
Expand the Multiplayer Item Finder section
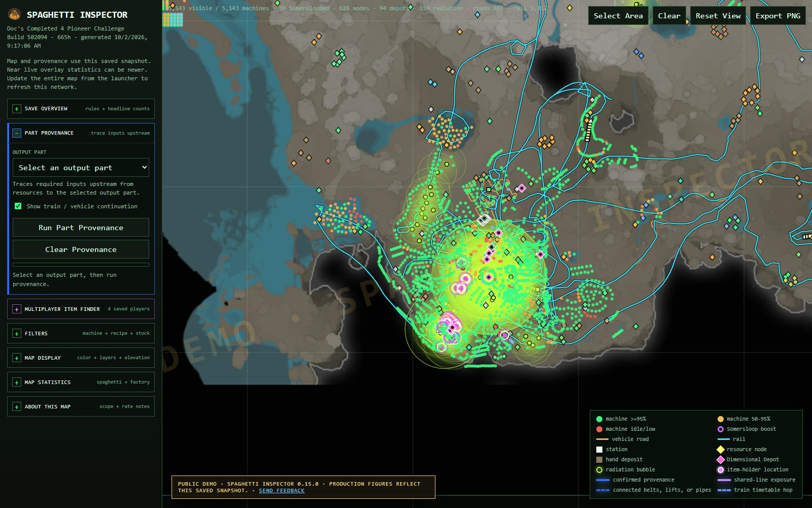point(81,309)
